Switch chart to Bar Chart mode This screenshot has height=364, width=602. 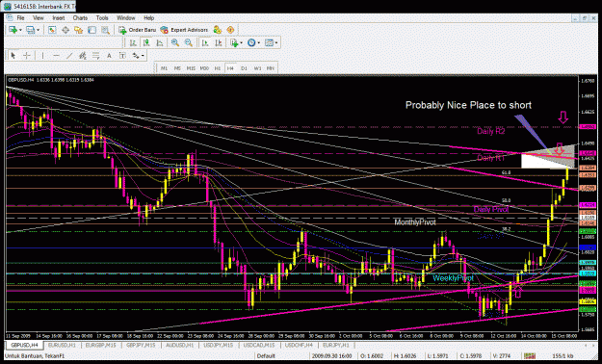click(133, 42)
